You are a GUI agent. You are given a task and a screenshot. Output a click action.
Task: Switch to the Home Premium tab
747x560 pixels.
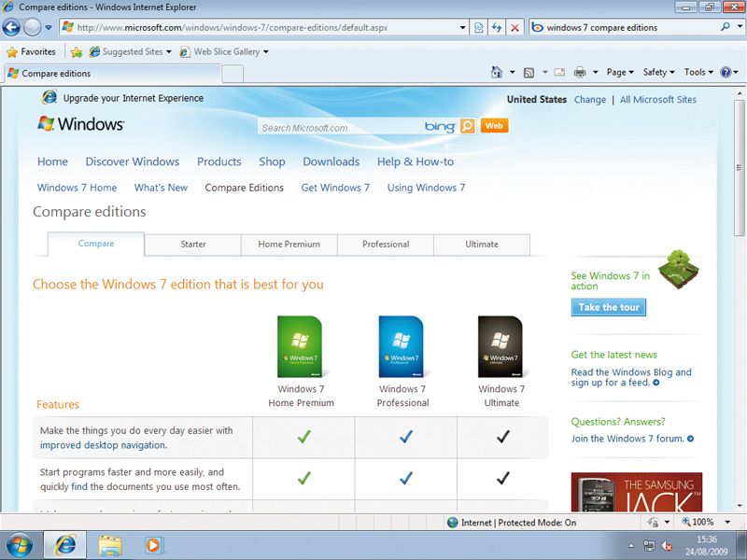point(289,245)
